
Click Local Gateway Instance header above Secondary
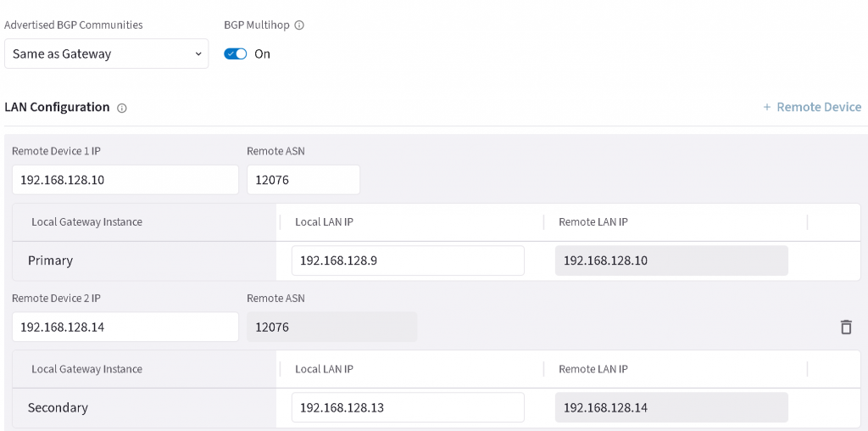86,369
